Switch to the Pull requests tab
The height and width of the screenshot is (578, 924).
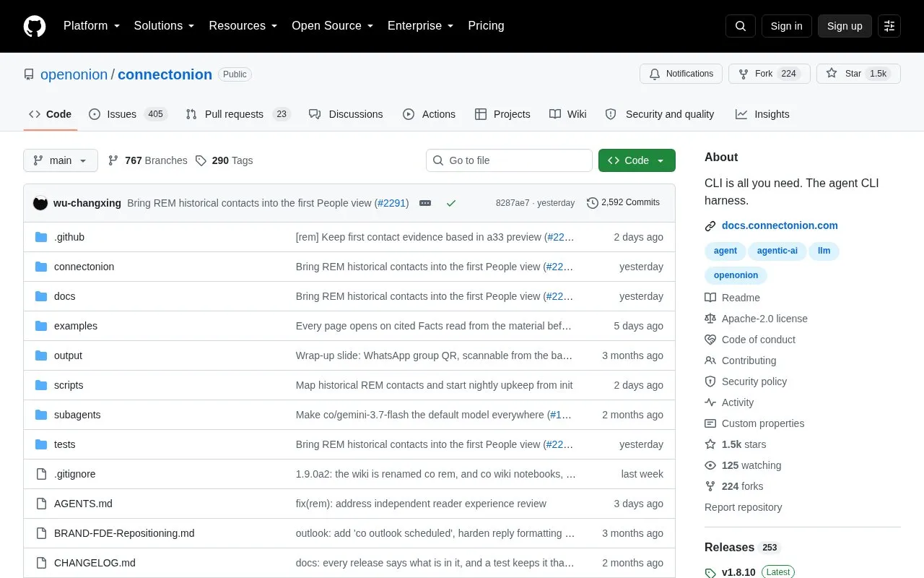pos(237,114)
